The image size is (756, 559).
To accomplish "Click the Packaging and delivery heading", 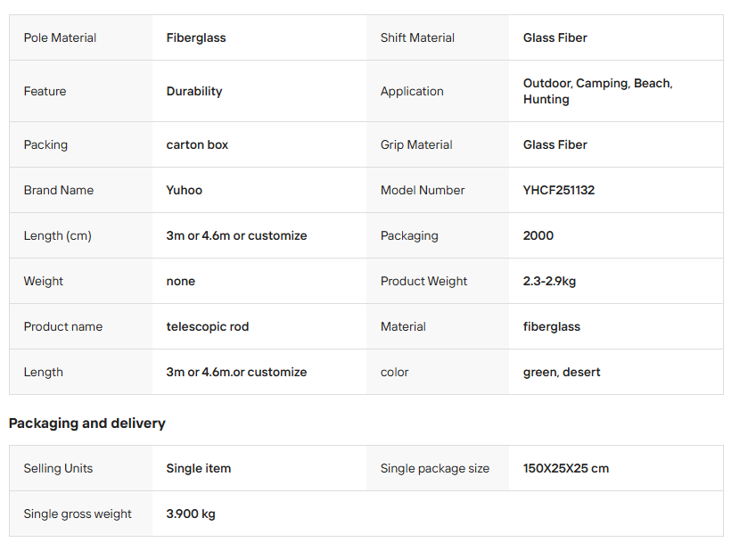I will (87, 423).
